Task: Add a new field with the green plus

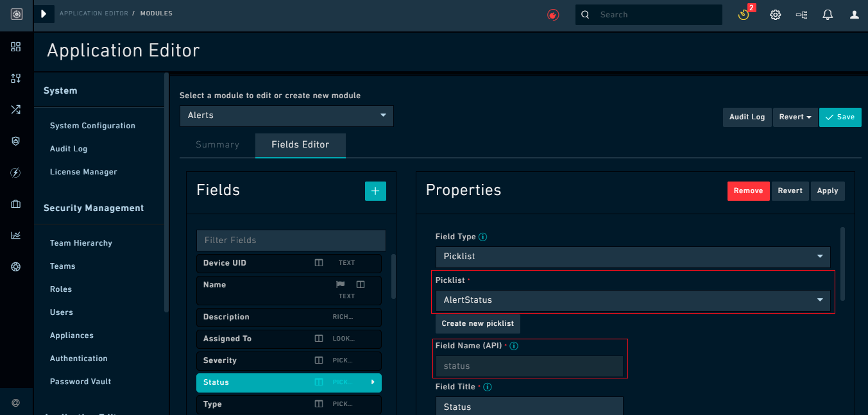Action: pos(375,191)
